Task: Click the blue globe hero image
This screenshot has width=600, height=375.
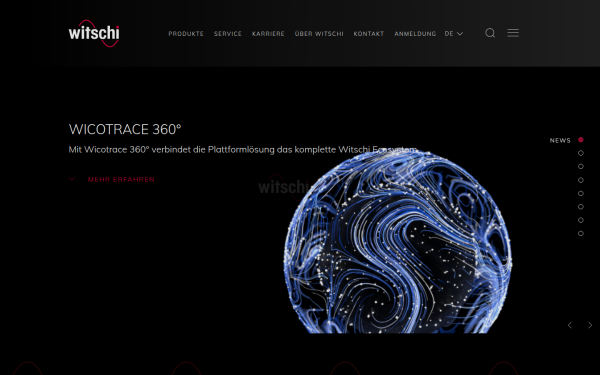Action: coord(398,242)
